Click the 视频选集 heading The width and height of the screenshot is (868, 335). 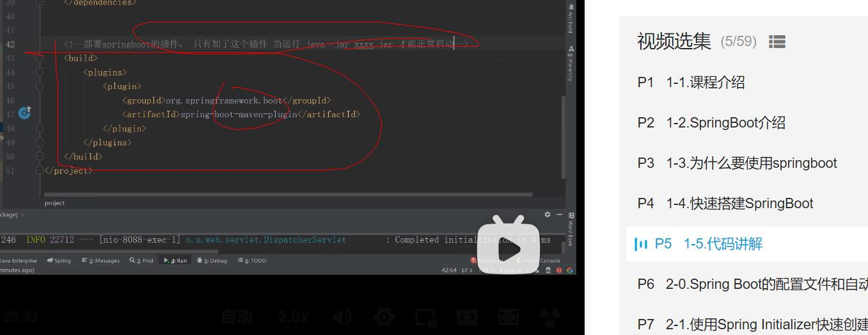(674, 42)
